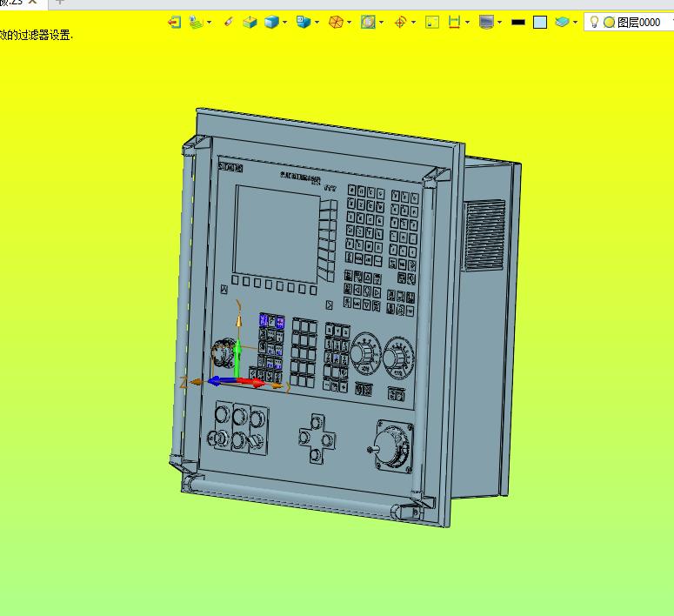Screen dimensions: 674x616
Task: Click the section view icon
Action: (x=368, y=22)
